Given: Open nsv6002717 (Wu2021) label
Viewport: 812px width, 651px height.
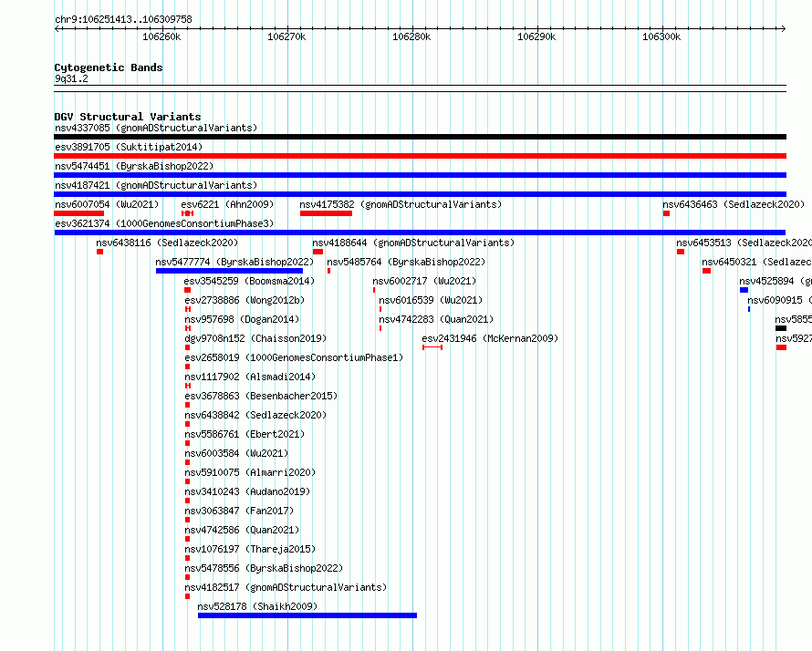Looking at the screenshot, I should point(424,281).
